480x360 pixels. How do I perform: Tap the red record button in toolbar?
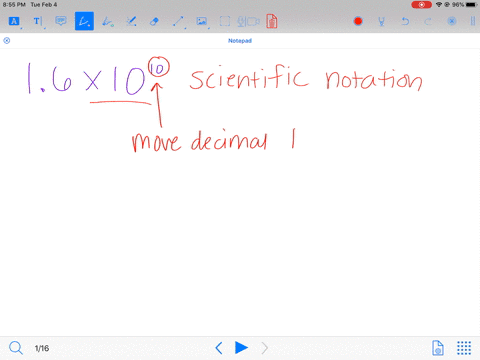coord(358,21)
